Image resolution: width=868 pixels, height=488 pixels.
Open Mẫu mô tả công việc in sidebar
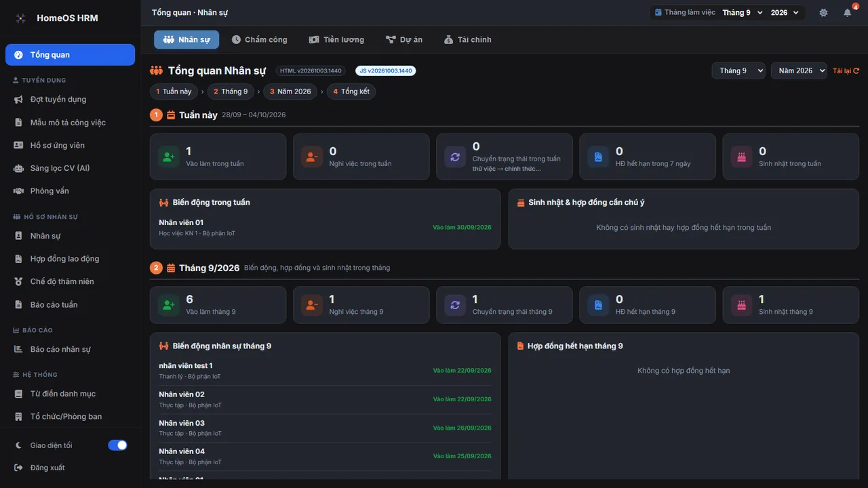(70, 123)
